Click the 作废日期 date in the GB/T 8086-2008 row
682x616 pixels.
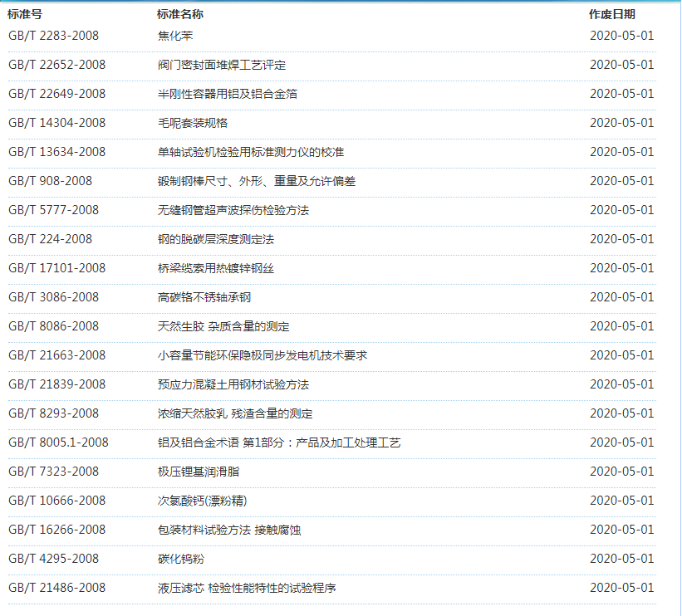click(622, 326)
